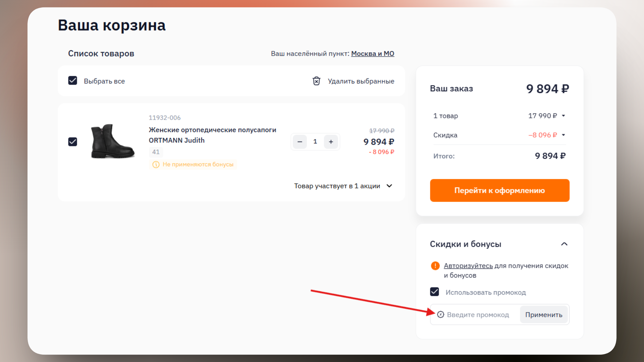Screen dimensions: 644x362
Task: Click the info icon near "Не применяются бонусы"
Action: click(156, 165)
